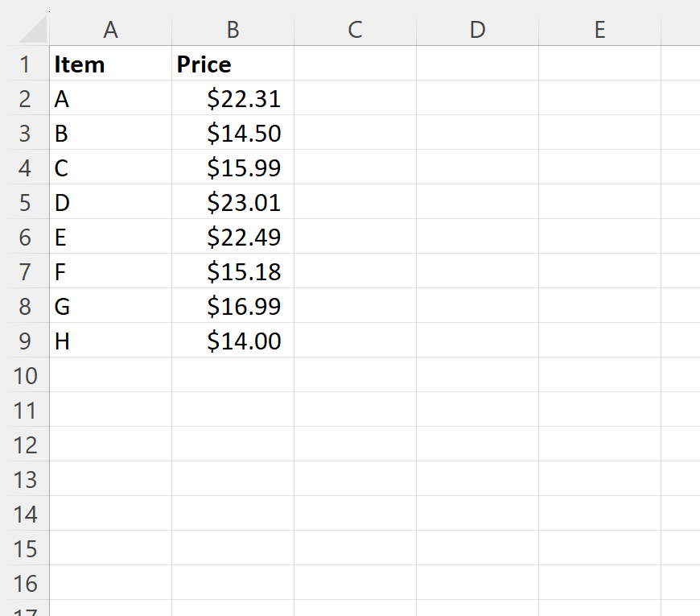Select row 12 using its row number
Screen dimensions: 700x616
[x=26, y=444]
